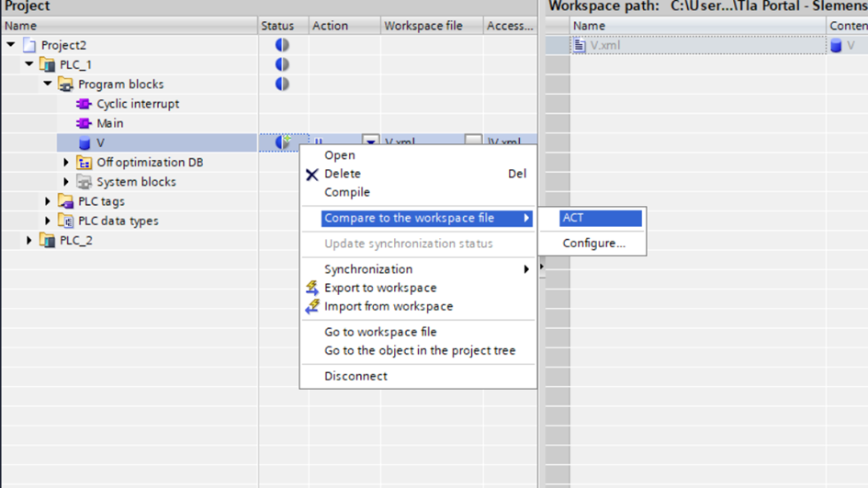Click the PLC tags folder icon
Screen dimensions: 868x488
coord(66,201)
